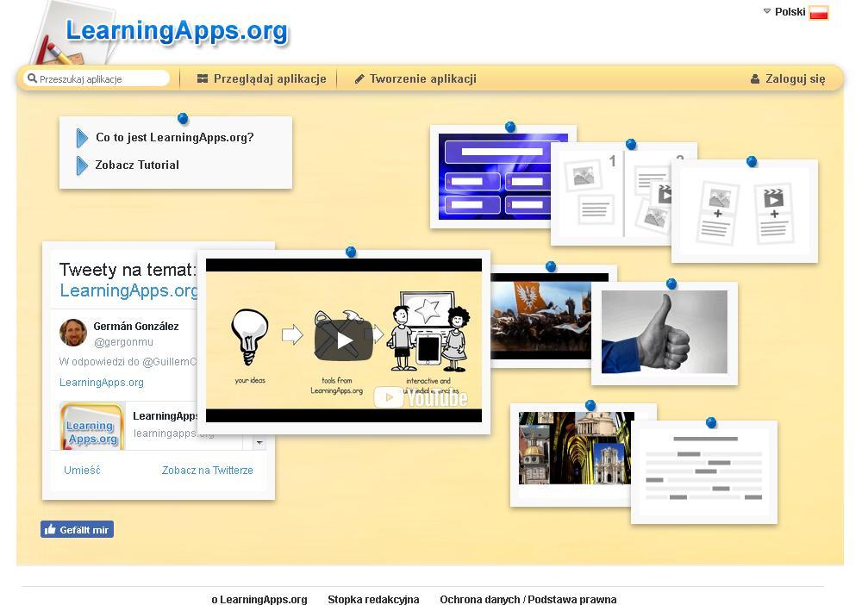Viewport: 868px width, 605px height.
Task: Open Germán González profile name
Action: [136, 326]
